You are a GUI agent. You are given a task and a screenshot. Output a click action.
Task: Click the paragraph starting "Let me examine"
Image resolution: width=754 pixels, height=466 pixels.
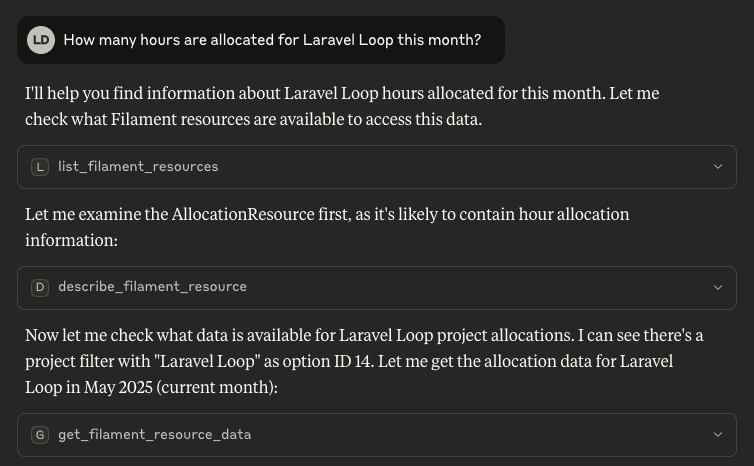(327, 227)
